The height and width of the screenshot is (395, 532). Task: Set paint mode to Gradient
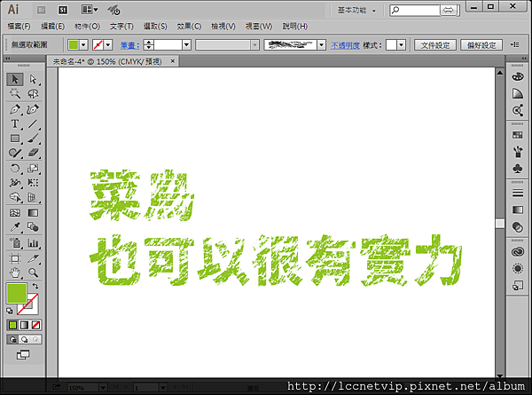24,325
